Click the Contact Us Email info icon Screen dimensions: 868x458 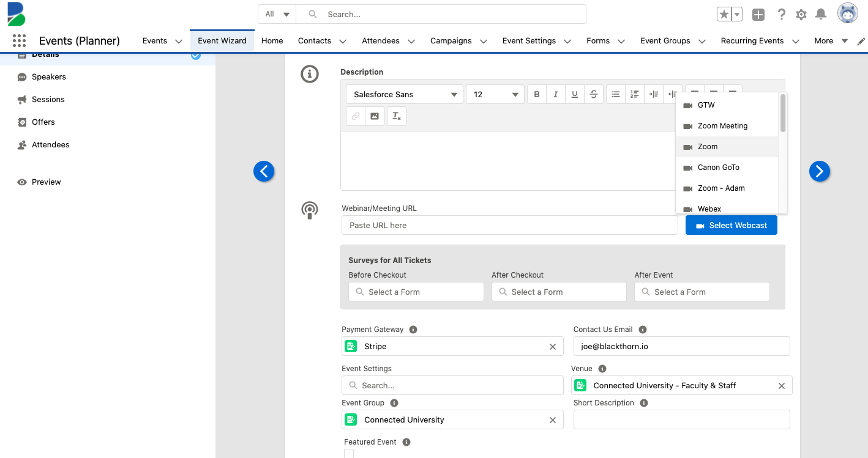pyautogui.click(x=643, y=330)
